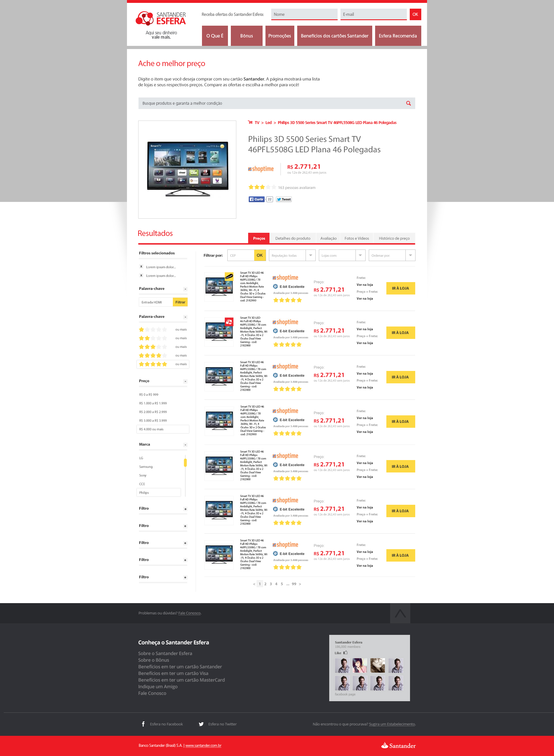Click the Facebook widget Like thumb icon
This screenshot has height=756, width=554.
345,652
